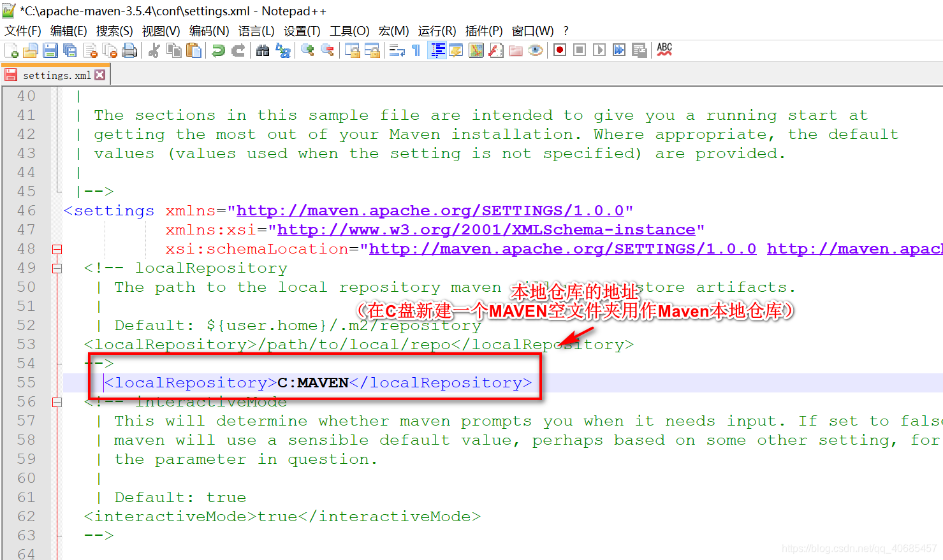943x560 pixels.
Task: Print the document with the Print icon
Action: (129, 50)
